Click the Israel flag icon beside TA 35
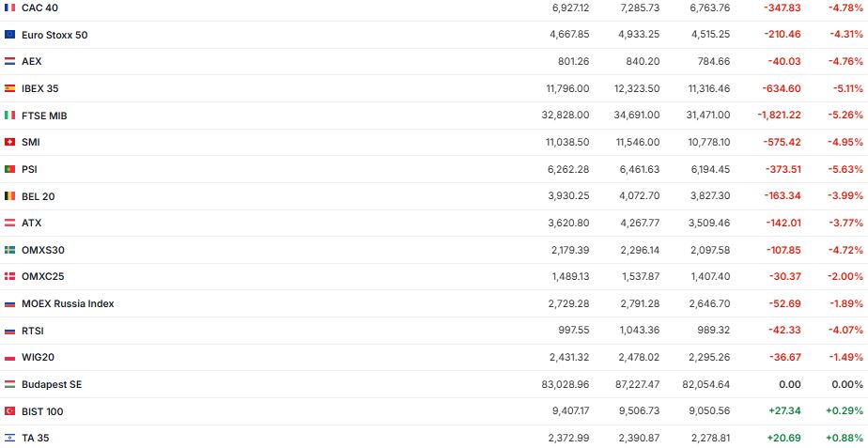Image resolution: width=868 pixels, height=448 pixels. [x=10, y=438]
